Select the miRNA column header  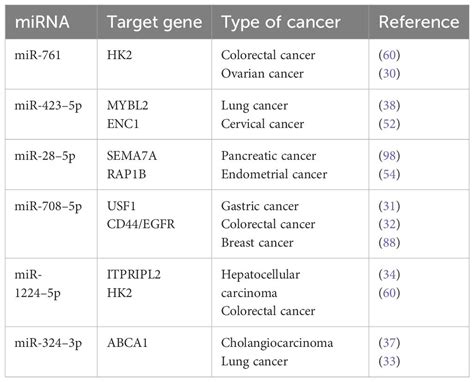coord(51,22)
